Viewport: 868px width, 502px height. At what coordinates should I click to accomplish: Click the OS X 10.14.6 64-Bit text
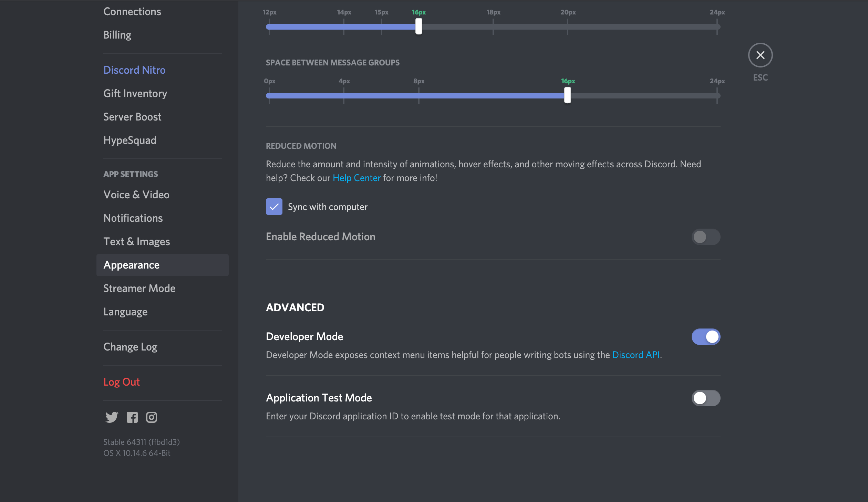tap(137, 453)
